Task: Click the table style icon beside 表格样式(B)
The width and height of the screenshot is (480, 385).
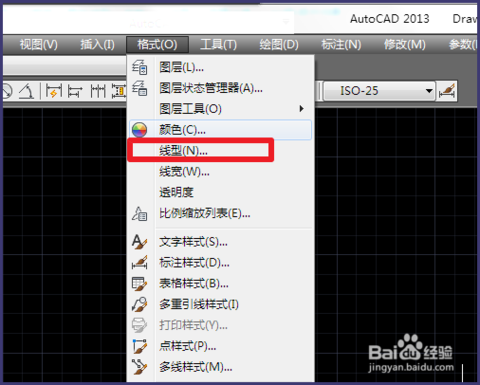Action: 139,284
